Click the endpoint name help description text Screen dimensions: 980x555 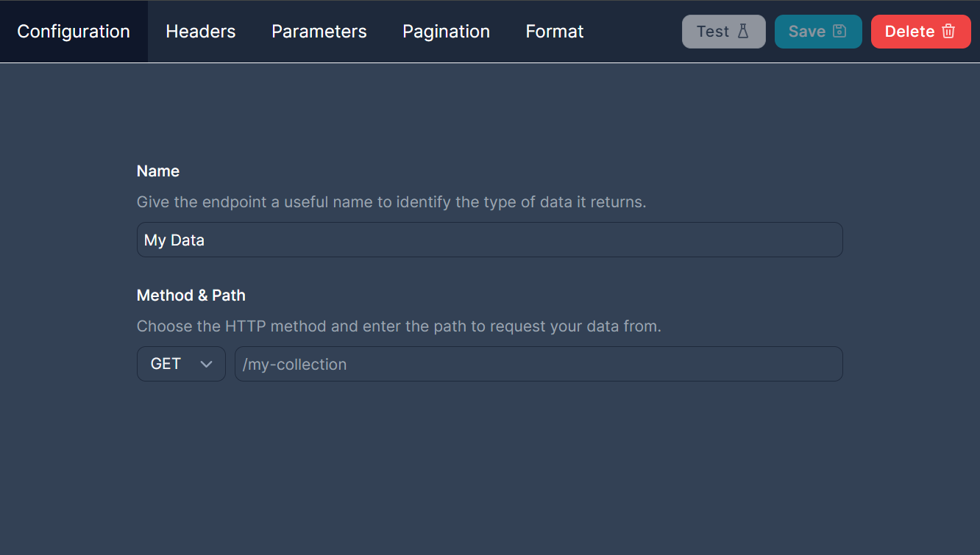coord(391,202)
